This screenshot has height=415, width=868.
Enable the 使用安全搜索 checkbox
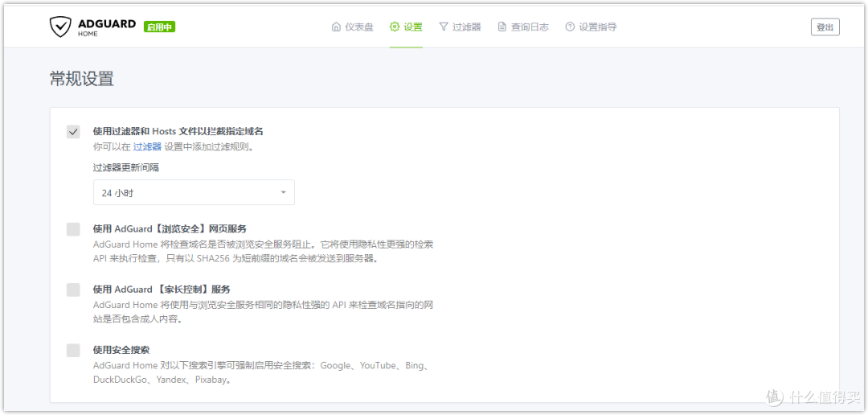73,350
